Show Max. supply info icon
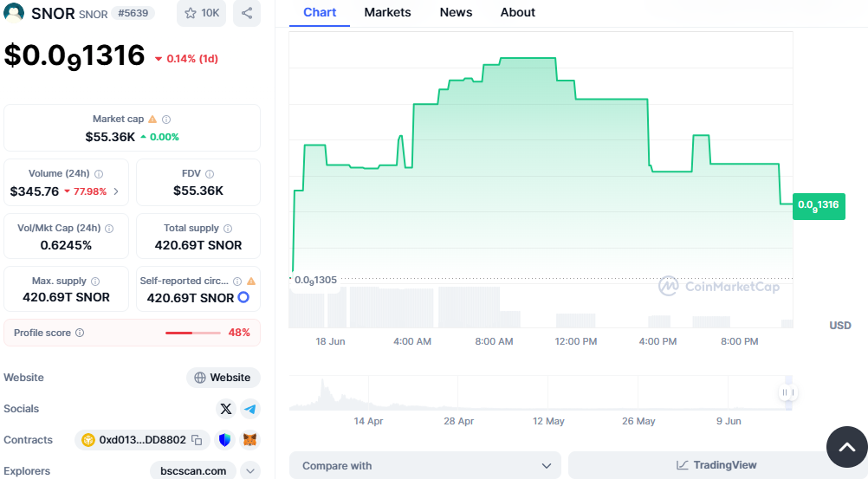Image resolution: width=868 pixels, height=479 pixels. click(95, 282)
